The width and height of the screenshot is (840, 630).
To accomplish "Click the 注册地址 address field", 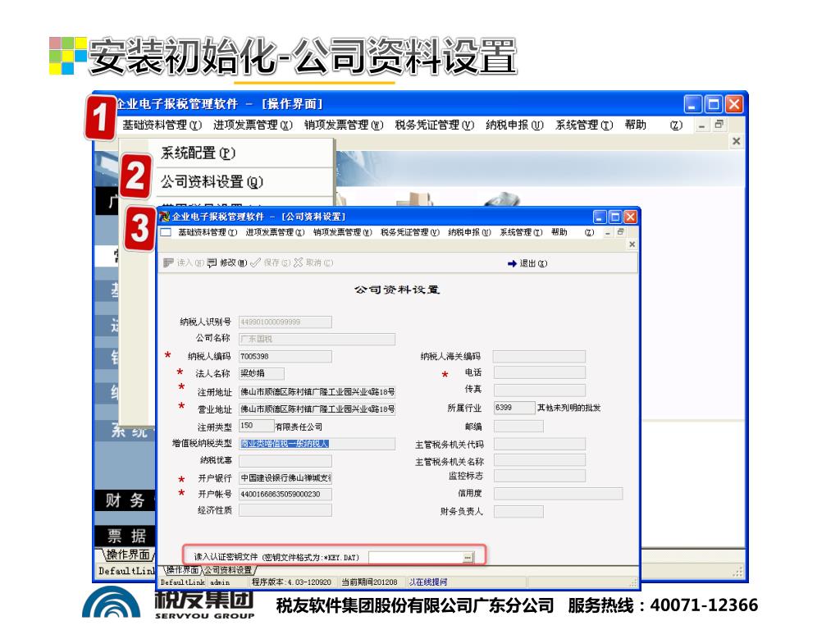I will point(317,391).
